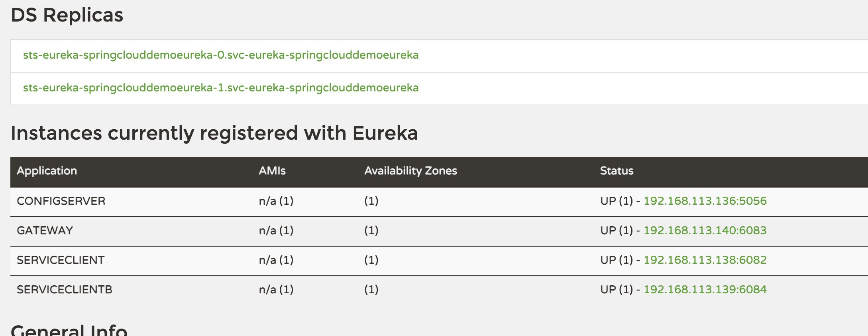Click the Availability Zones column header
Viewport: 868px width, 336px height.
[x=410, y=171]
